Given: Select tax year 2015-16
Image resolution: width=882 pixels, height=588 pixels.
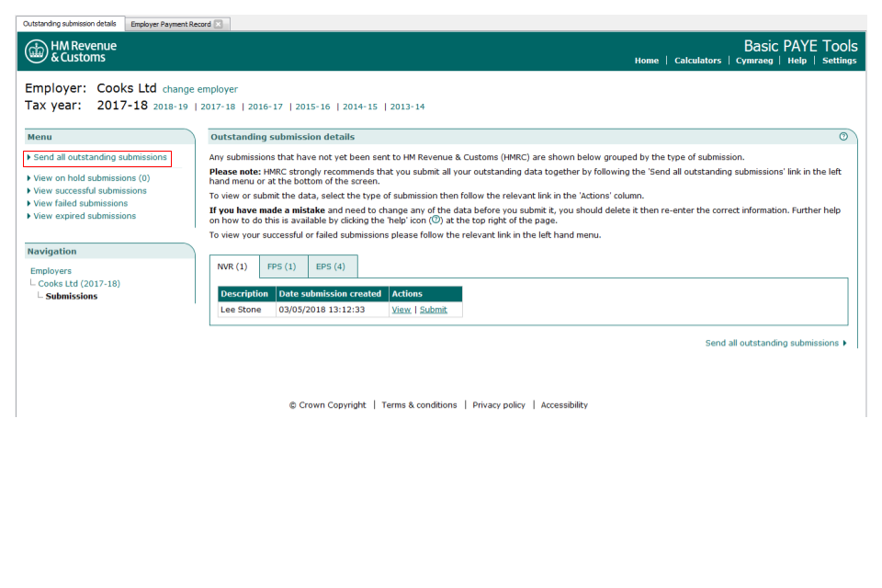Looking at the screenshot, I should coord(312,107).
